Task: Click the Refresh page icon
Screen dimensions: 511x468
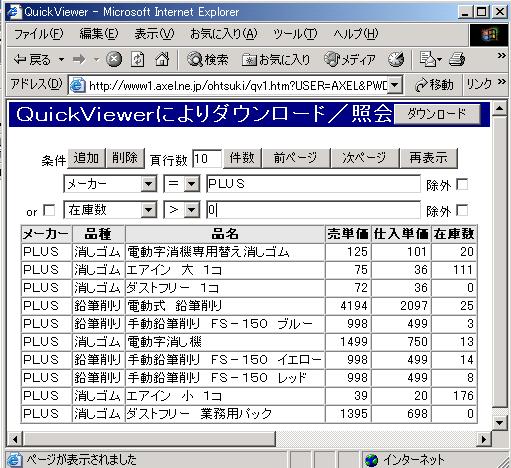Action: (138, 59)
